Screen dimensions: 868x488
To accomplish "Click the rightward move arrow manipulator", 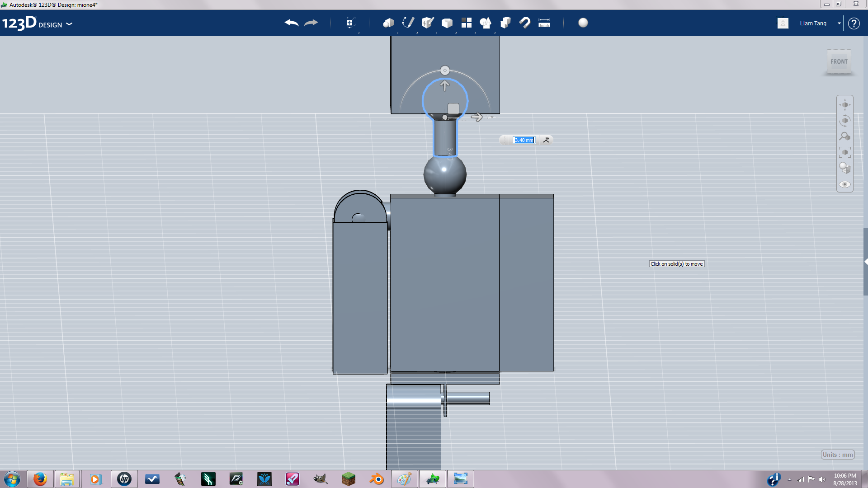I will click(x=476, y=117).
